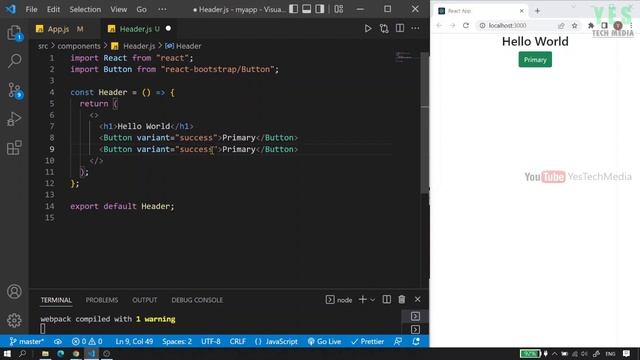Open the Extensions view
The width and height of the screenshot is (640, 360).
click(x=14, y=147)
